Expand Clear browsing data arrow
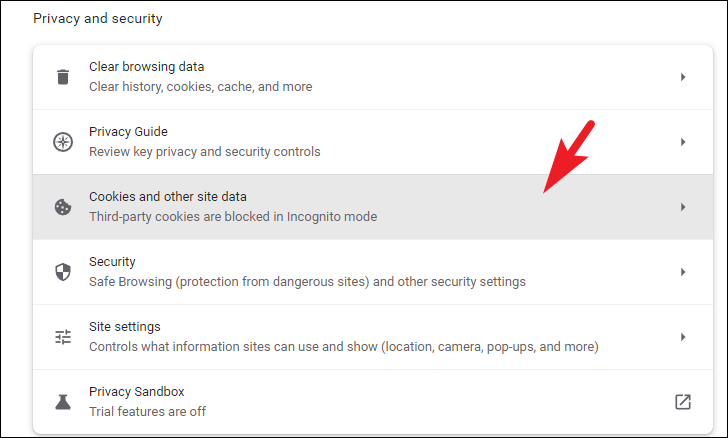 tap(682, 77)
